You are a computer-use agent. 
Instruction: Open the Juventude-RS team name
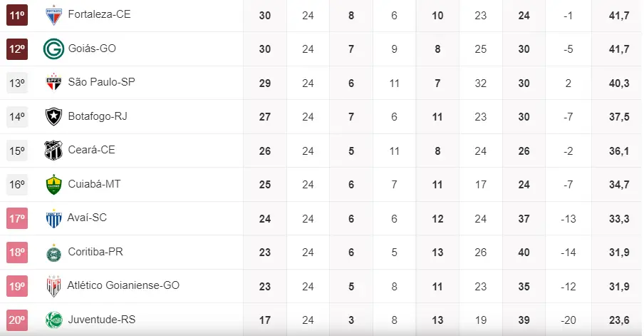pyautogui.click(x=101, y=320)
